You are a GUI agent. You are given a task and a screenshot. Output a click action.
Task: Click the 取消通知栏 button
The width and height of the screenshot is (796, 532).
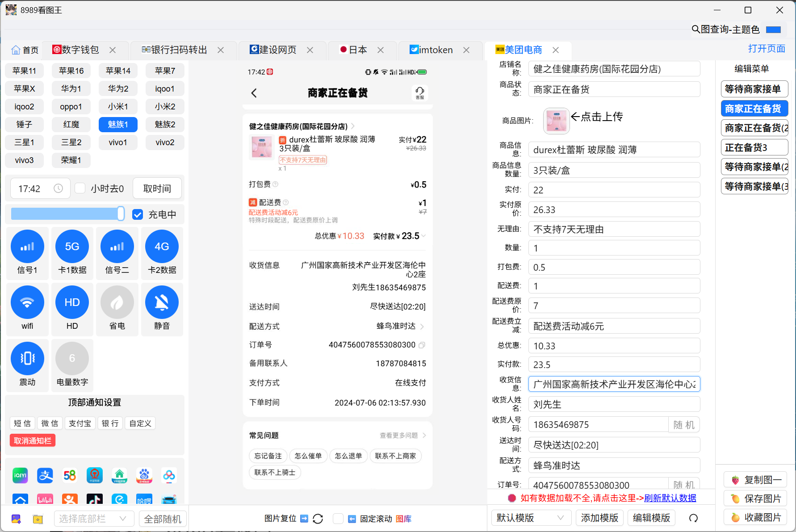pyautogui.click(x=33, y=441)
